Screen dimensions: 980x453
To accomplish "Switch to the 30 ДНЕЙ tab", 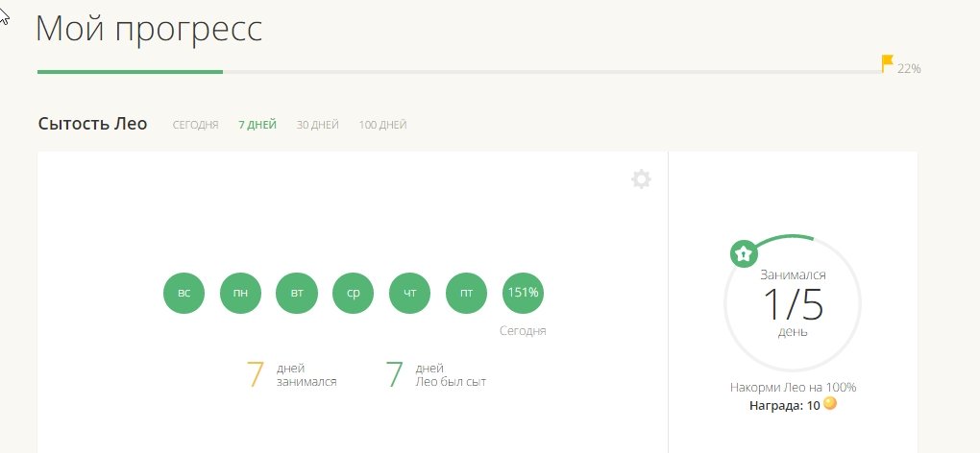I will [317, 125].
